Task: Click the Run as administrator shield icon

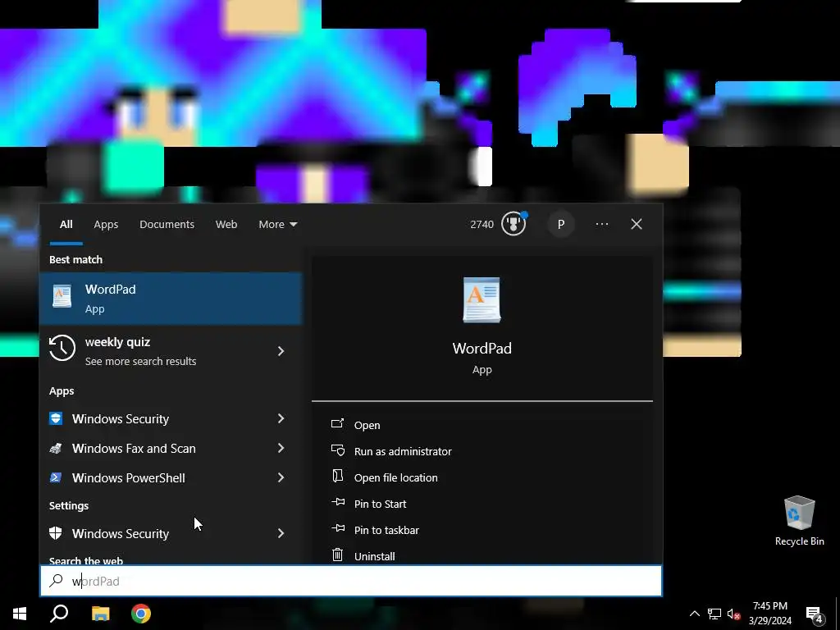Action: pos(337,450)
